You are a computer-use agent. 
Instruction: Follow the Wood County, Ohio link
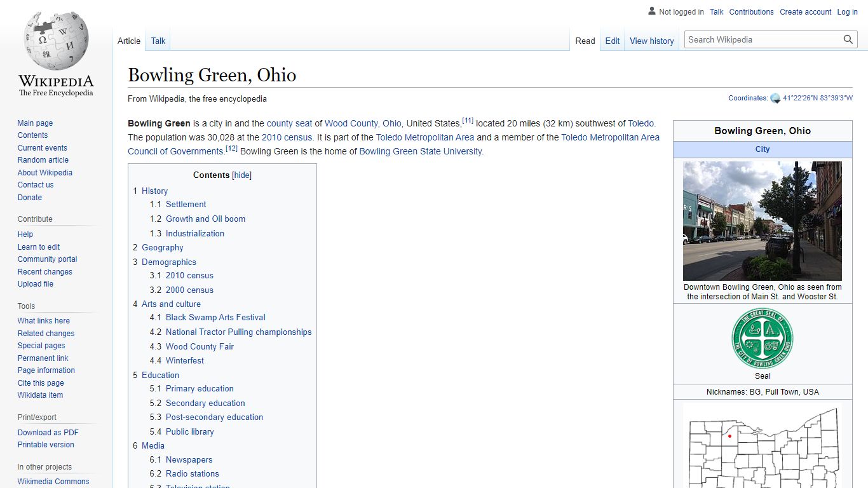363,123
